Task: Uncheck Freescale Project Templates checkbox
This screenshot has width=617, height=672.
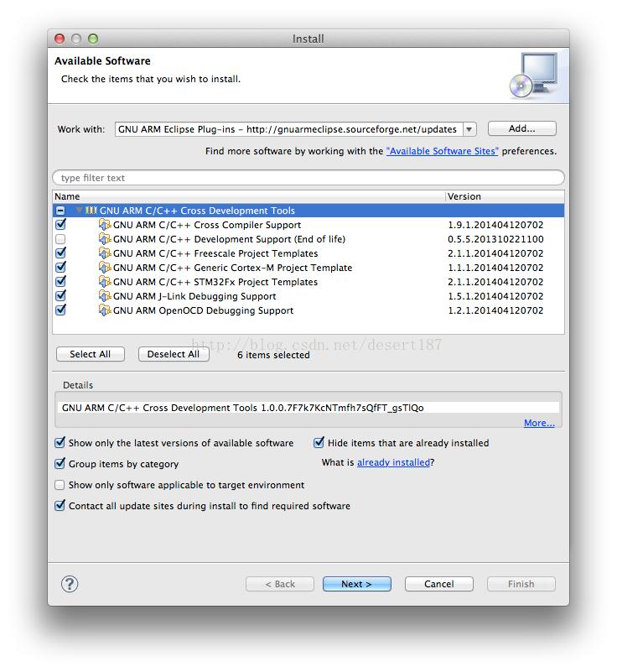Action: point(60,253)
